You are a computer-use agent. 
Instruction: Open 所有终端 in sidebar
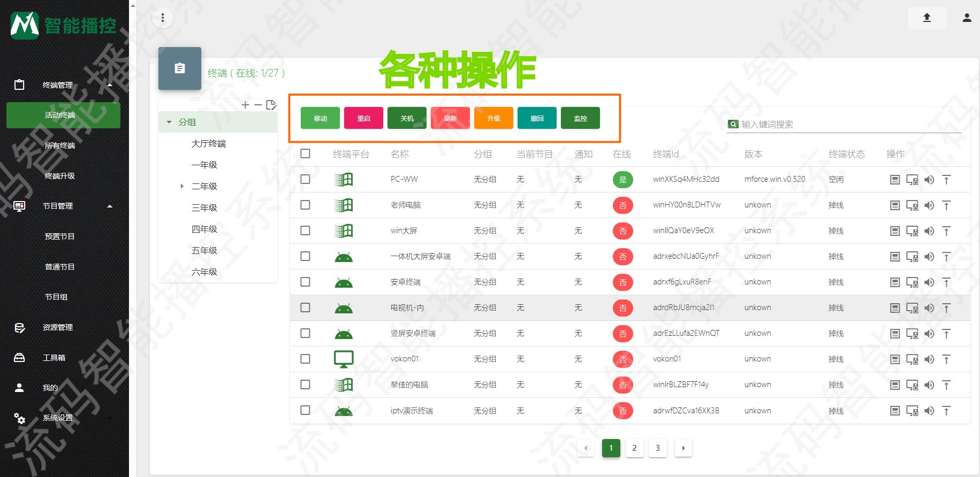coord(60,145)
